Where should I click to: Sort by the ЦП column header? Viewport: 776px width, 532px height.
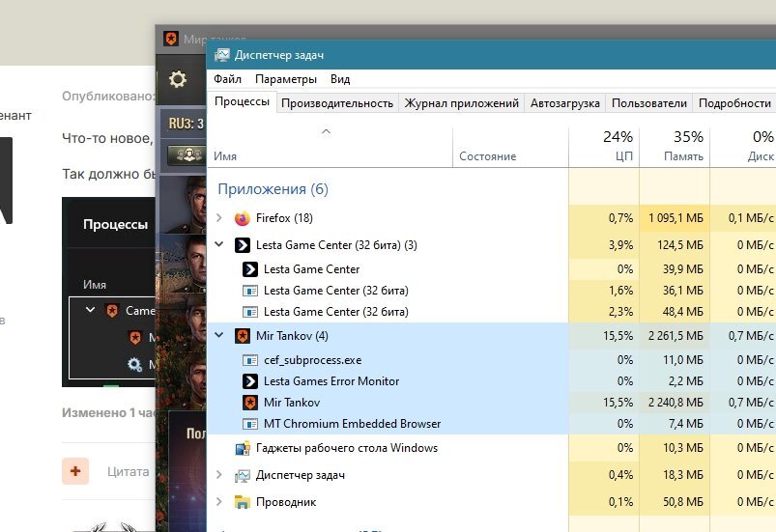pyautogui.click(x=604, y=147)
